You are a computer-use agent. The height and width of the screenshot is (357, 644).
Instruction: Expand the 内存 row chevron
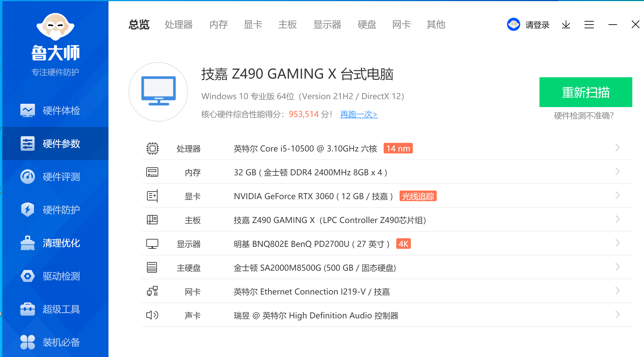click(x=617, y=172)
